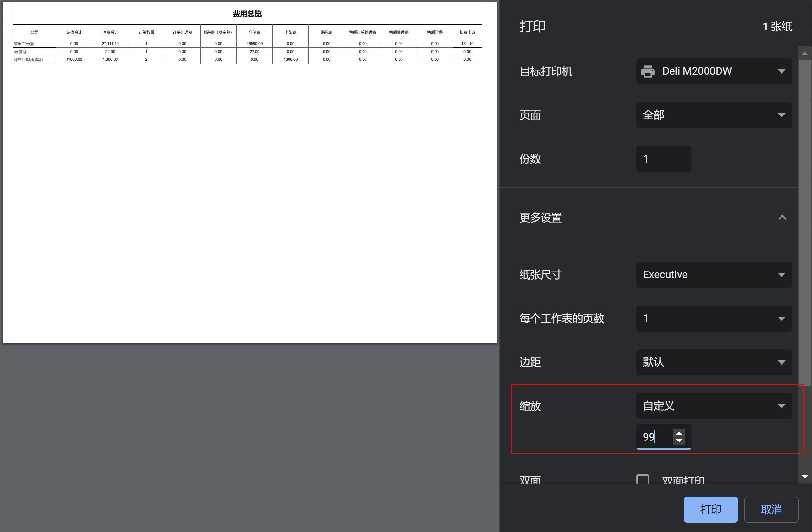Click the 11000.00 recharge total cell
The image size is (812, 532).
74,59
